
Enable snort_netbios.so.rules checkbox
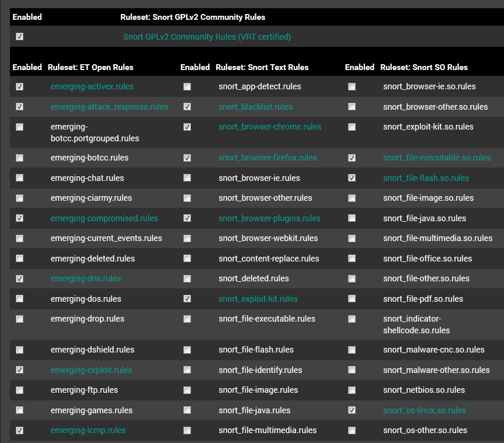[352, 390]
